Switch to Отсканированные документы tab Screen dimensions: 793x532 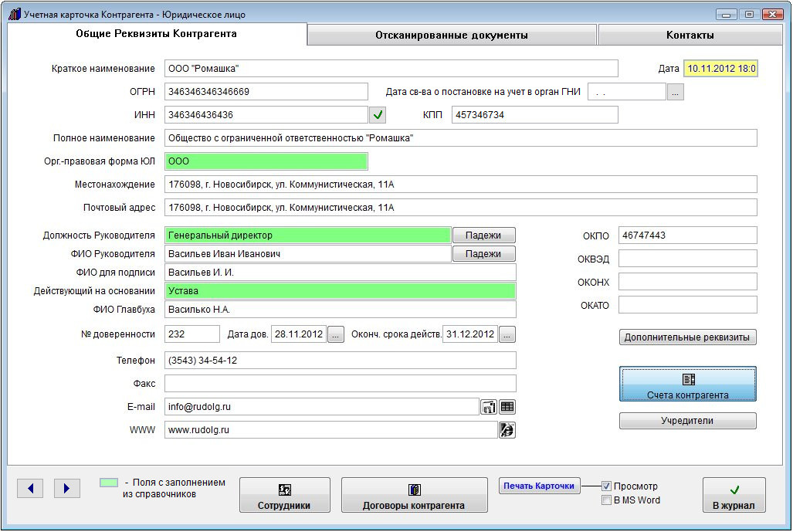coord(452,35)
